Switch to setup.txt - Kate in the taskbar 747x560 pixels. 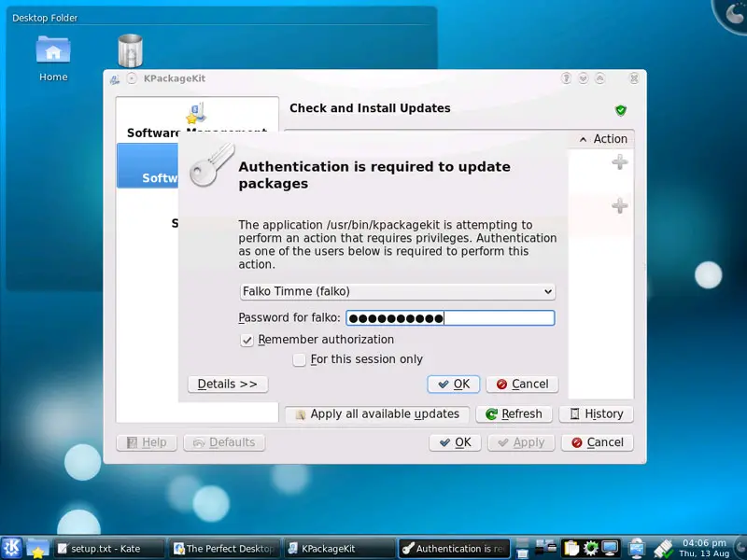click(108, 549)
